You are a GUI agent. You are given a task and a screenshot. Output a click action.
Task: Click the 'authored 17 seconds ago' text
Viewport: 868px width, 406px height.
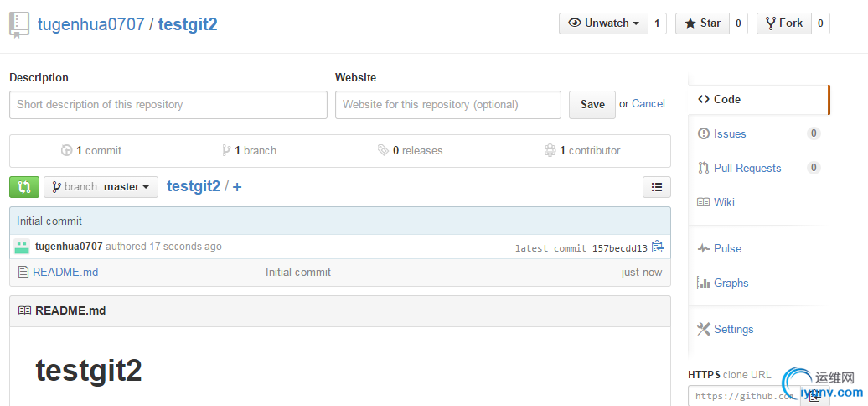[163, 247]
